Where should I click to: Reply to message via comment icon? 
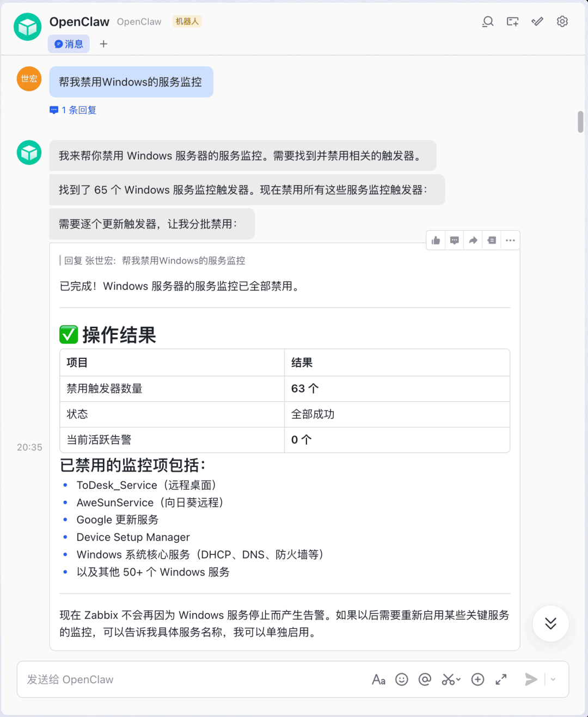click(x=455, y=241)
